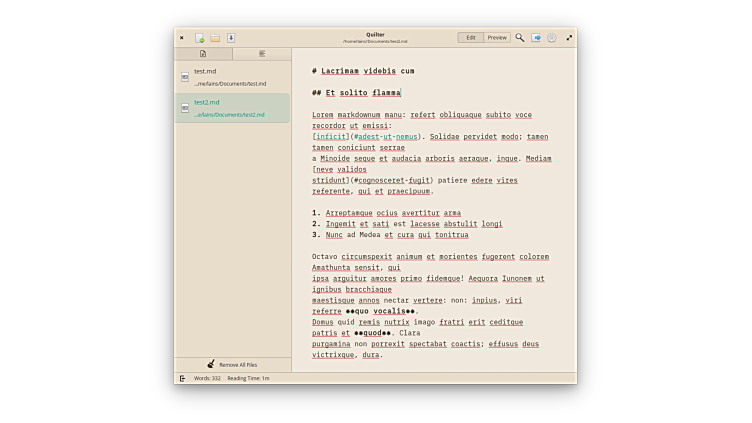Close the Quilter window
The width and height of the screenshot is (752, 423).
click(181, 38)
